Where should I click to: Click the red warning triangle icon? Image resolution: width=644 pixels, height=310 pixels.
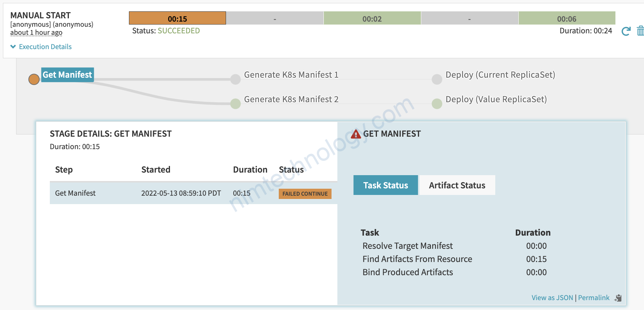(x=355, y=134)
